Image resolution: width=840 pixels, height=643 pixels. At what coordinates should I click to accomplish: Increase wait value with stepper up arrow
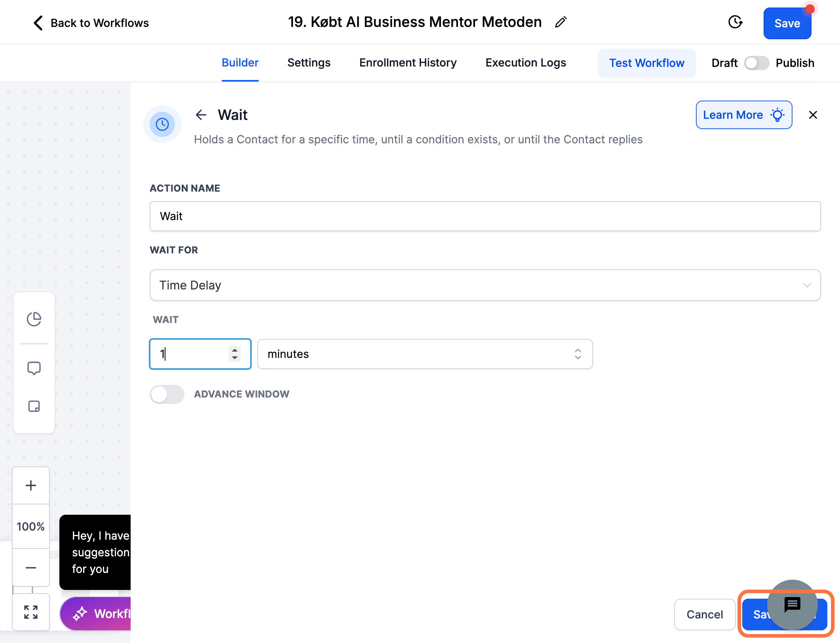pos(235,350)
